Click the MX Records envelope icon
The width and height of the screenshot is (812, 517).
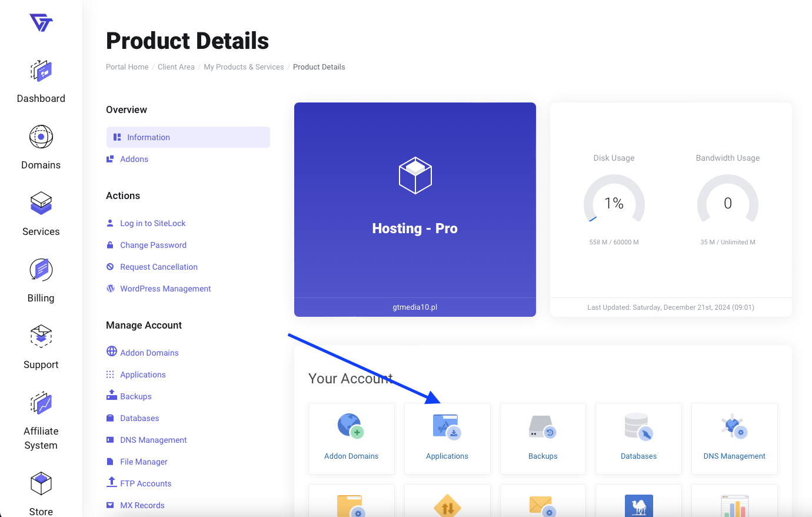point(110,505)
